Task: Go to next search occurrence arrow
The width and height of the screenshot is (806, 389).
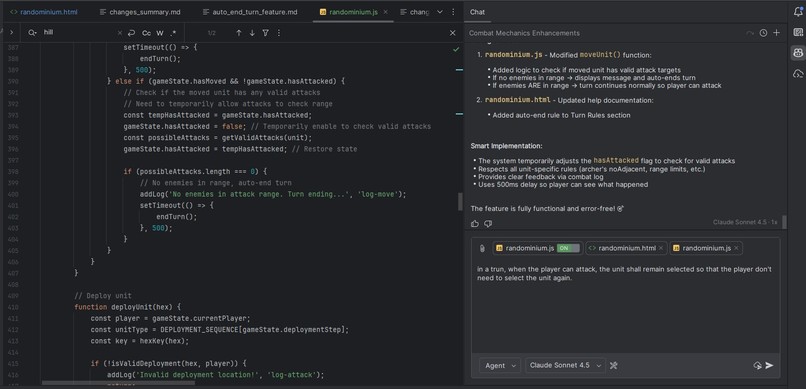Action: click(x=252, y=33)
